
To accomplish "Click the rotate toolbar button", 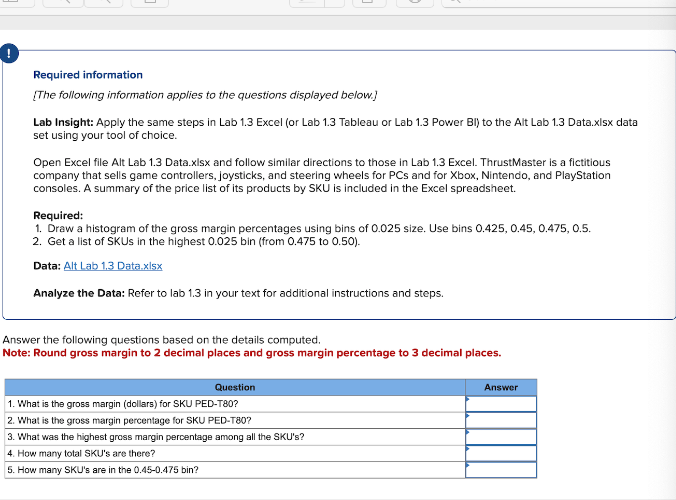I will [369, 2].
